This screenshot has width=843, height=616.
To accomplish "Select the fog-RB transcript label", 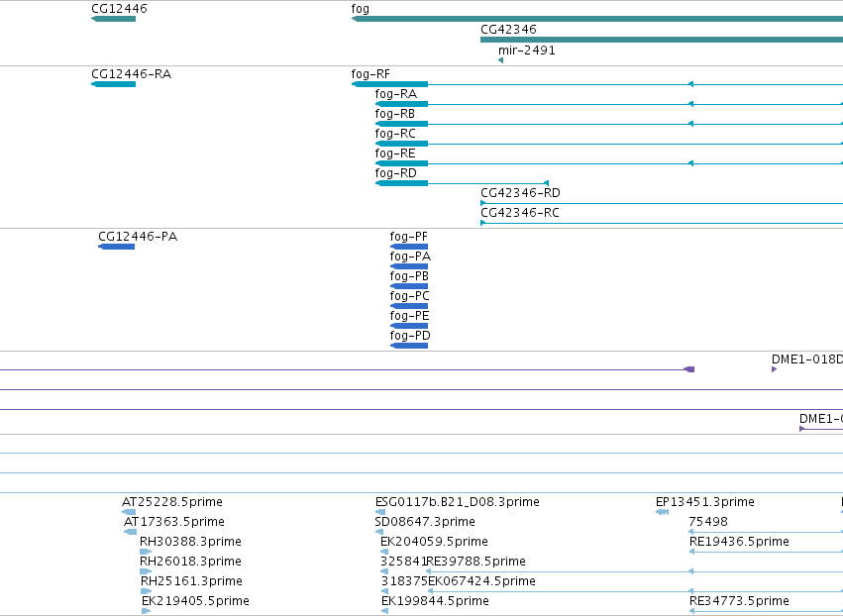I will [395, 114].
